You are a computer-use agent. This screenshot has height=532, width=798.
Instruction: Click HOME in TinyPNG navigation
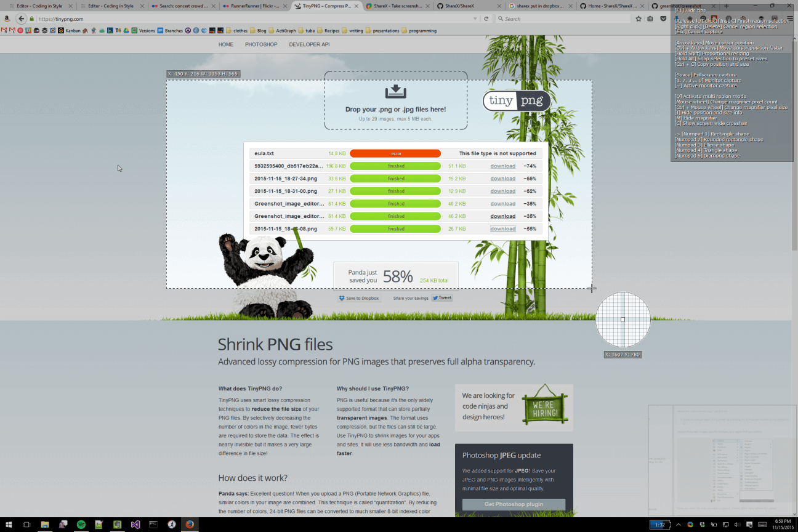(226, 44)
